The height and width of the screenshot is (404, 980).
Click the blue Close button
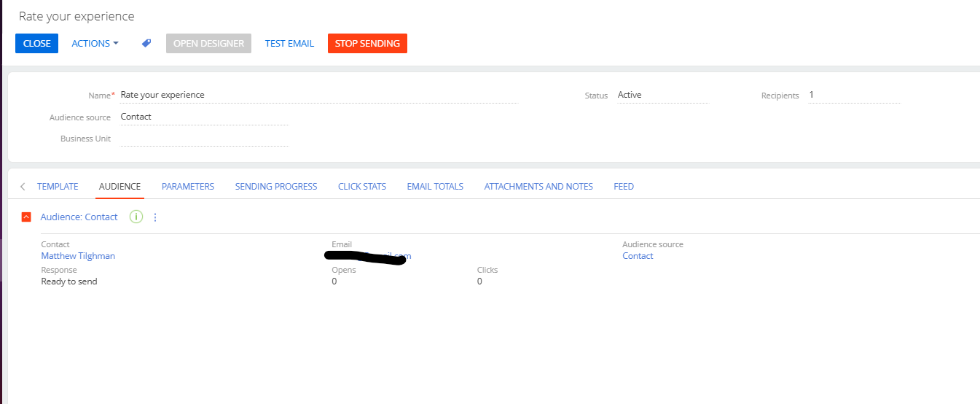tap(36, 44)
